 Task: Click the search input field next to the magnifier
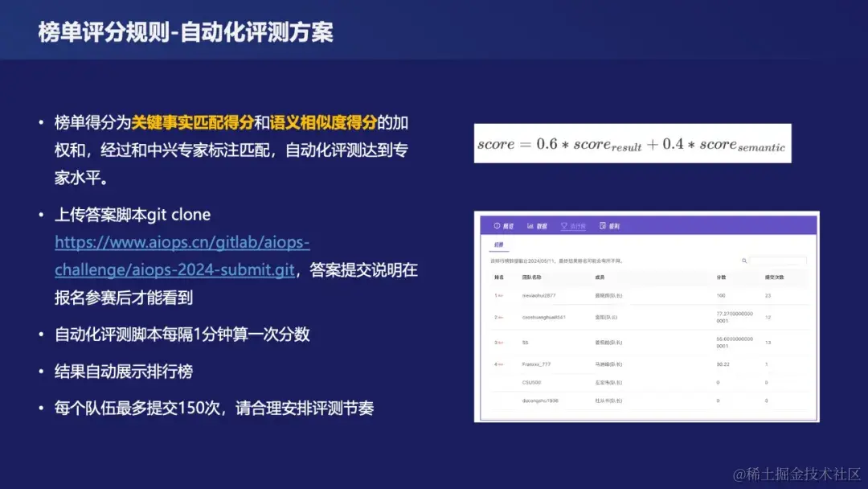point(779,260)
